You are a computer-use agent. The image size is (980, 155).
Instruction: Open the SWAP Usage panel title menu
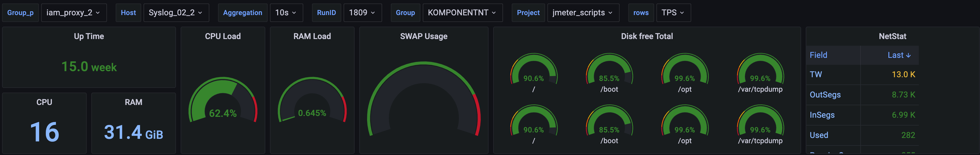[423, 36]
